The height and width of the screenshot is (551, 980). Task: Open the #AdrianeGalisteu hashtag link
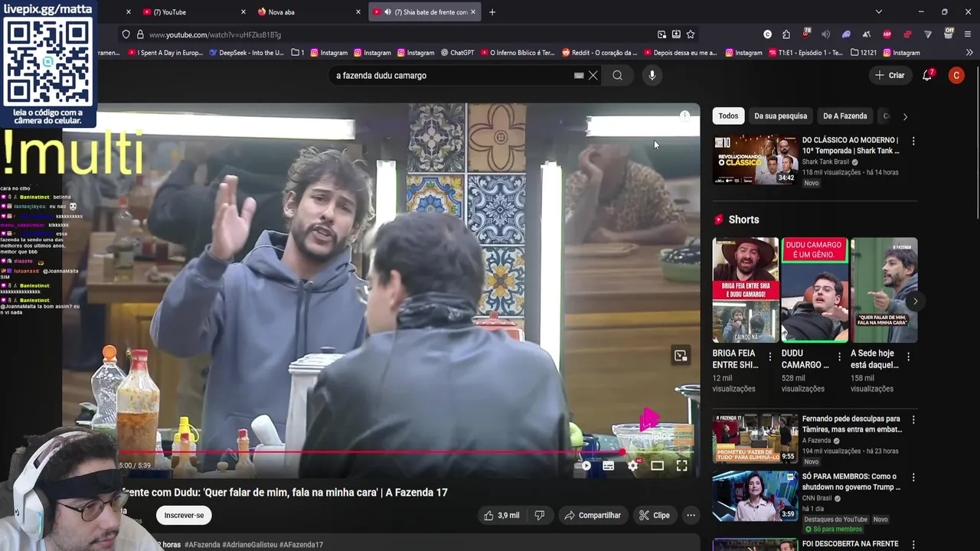[x=250, y=545]
